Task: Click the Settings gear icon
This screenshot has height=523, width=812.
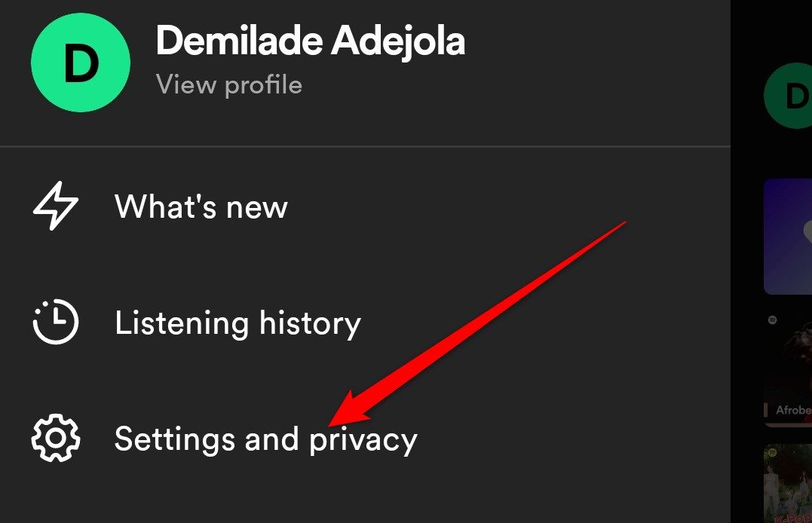Action: 55,438
